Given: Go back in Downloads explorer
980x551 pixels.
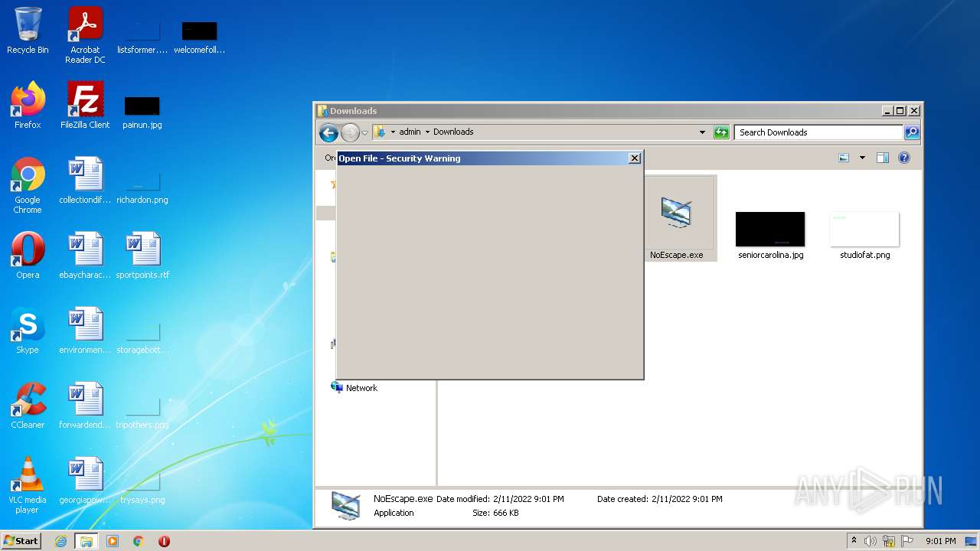Looking at the screenshot, I should tap(329, 132).
